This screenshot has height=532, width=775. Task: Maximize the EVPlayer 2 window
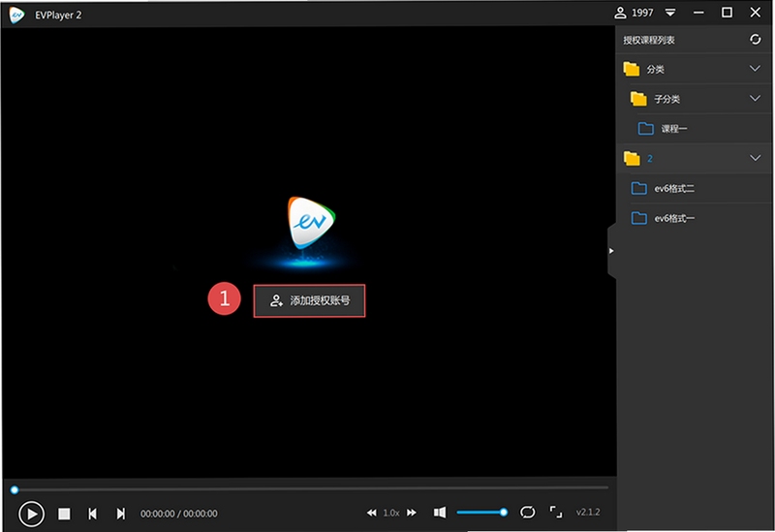point(728,13)
